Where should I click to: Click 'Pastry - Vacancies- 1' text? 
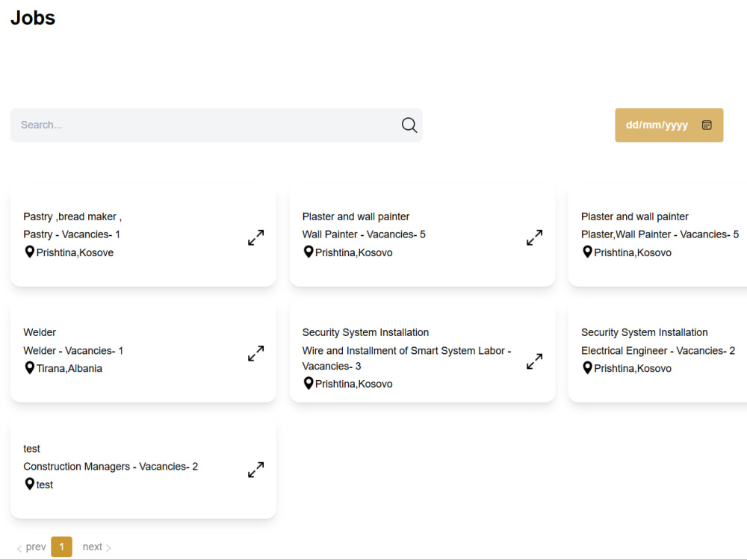tap(72, 234)
